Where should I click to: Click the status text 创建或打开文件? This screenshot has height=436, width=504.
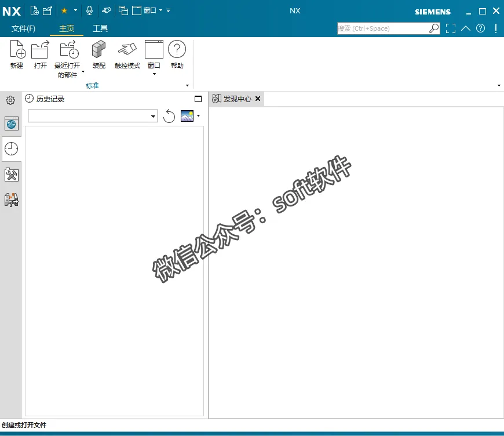(24, 425)
